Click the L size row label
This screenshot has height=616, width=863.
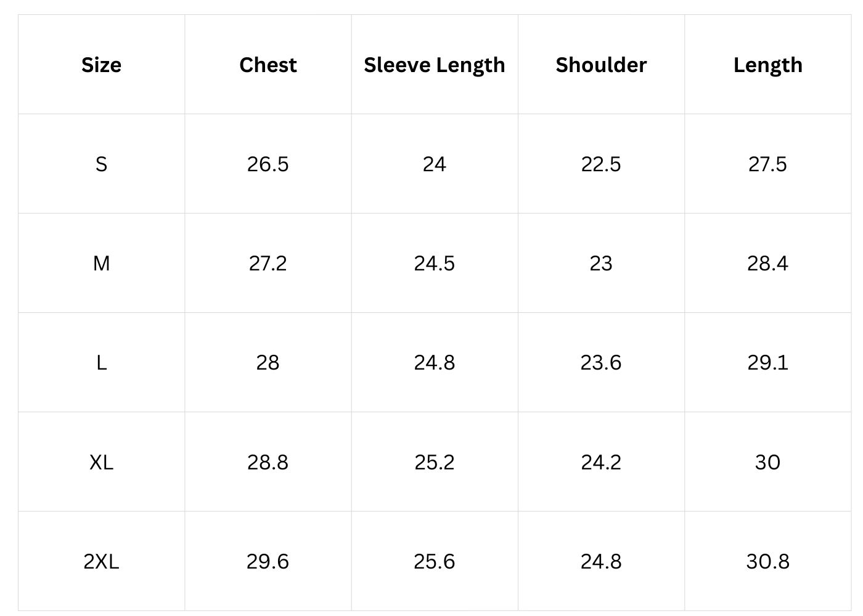coord(101,363)
